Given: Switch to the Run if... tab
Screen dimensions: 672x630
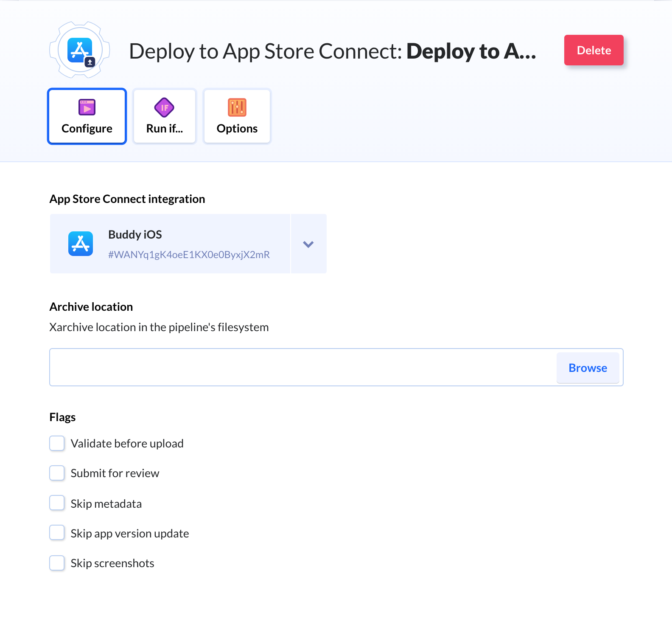Looking at the screenshot, I should click(x=165, y=116).
